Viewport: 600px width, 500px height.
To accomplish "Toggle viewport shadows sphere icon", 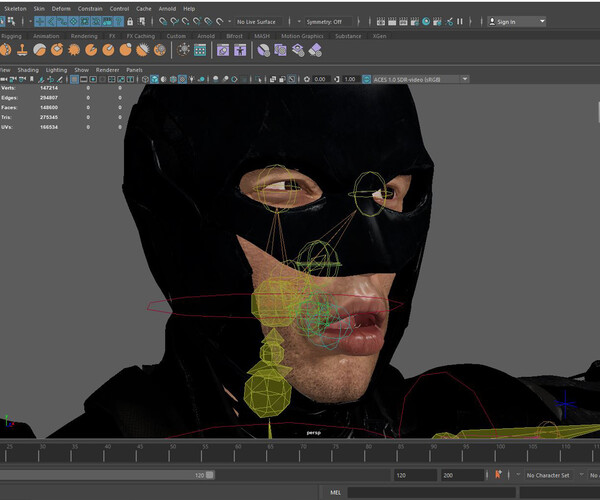I will click(201, 80).
